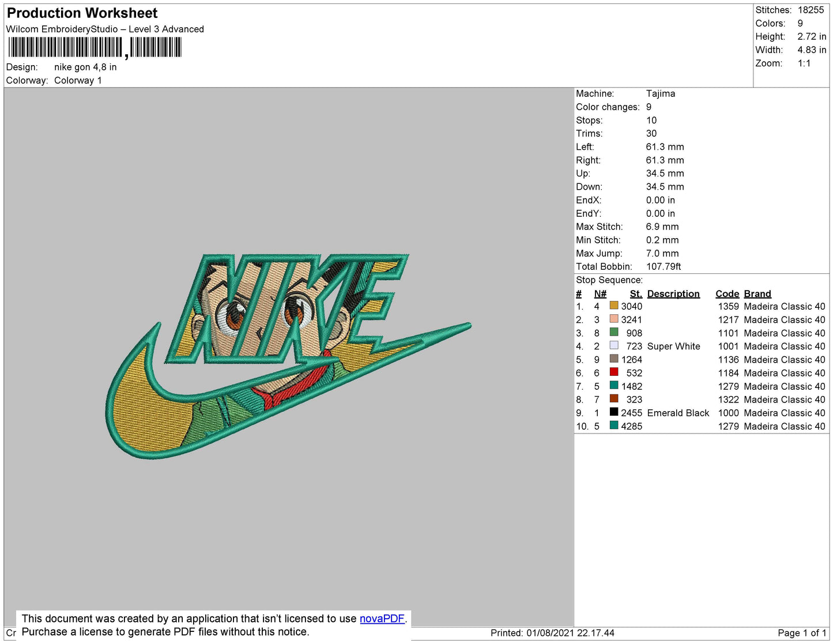833x644 pixels.
Task: Select the peach swatch in row 2
Action: [x=614, y=319]
